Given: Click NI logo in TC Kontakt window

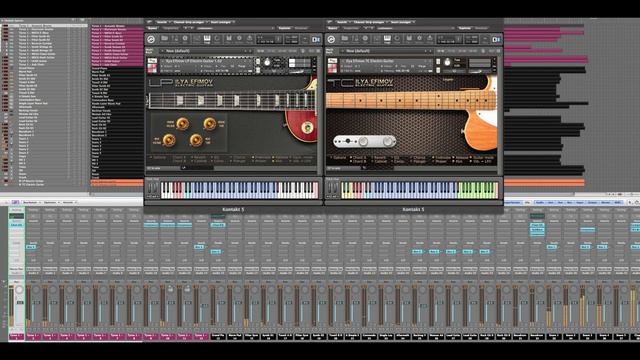Looking at the screenshot, I should coord(496,39).
